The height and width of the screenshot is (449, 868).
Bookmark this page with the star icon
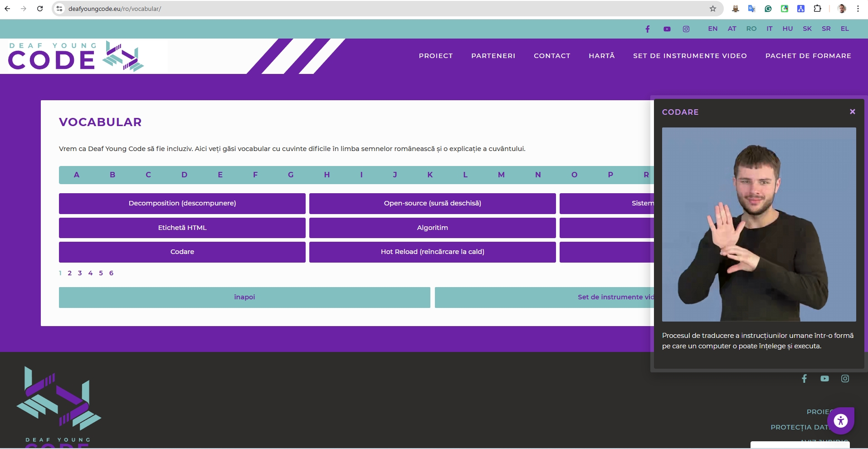[x=713, y=9]
